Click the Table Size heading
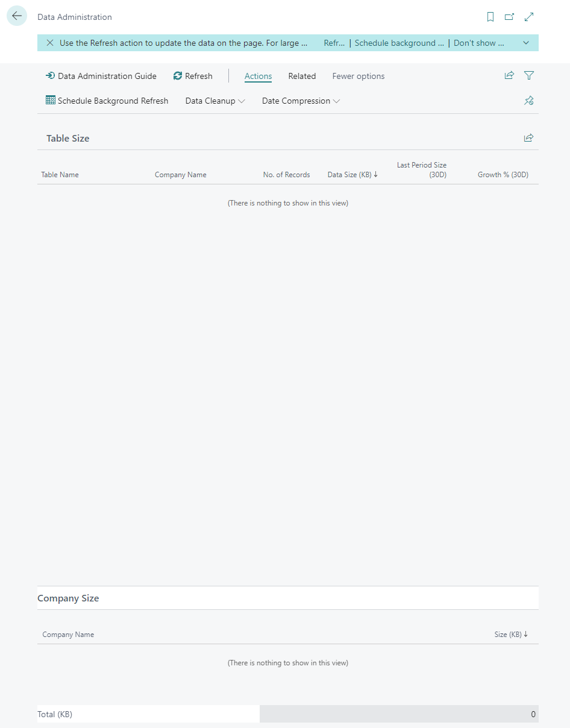Image resolution: width=570 pixels, height=728 pixels. (68, 138)
